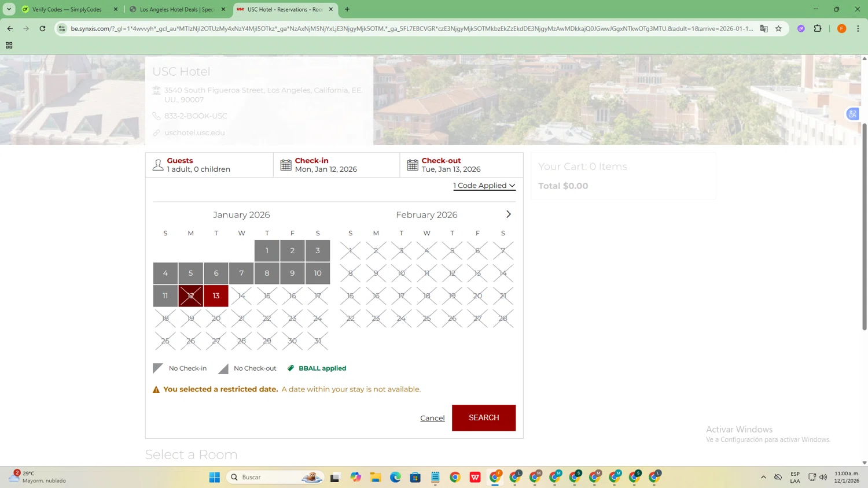Open the volume control in system tray
Image resolution: width=868 pixels, height=488 pixels.
point(823,477)
